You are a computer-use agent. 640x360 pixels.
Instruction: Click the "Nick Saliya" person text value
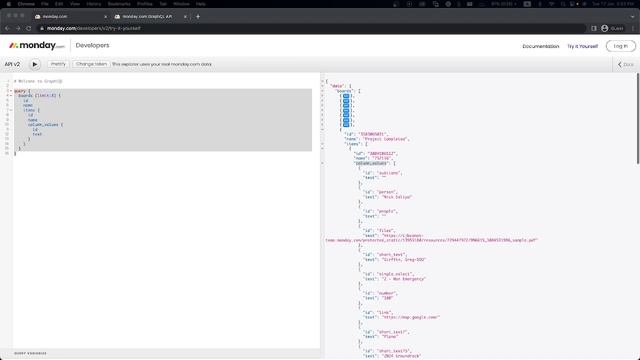[396, 197]
